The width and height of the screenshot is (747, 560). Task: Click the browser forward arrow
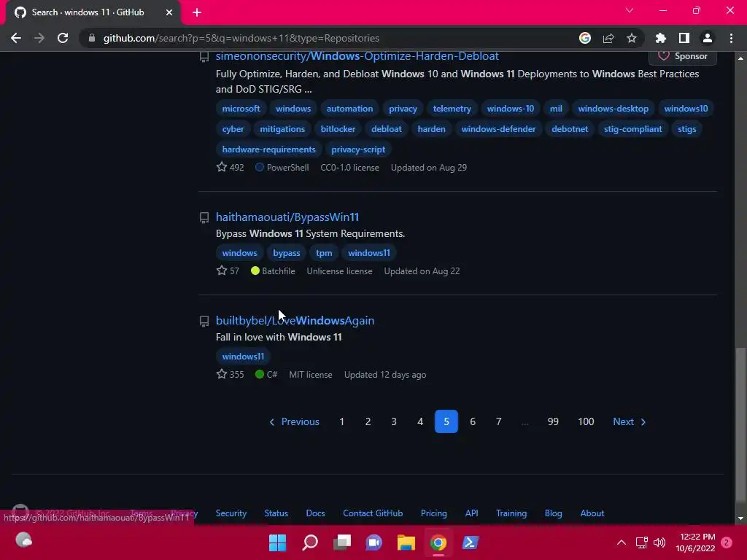(39, 38)
